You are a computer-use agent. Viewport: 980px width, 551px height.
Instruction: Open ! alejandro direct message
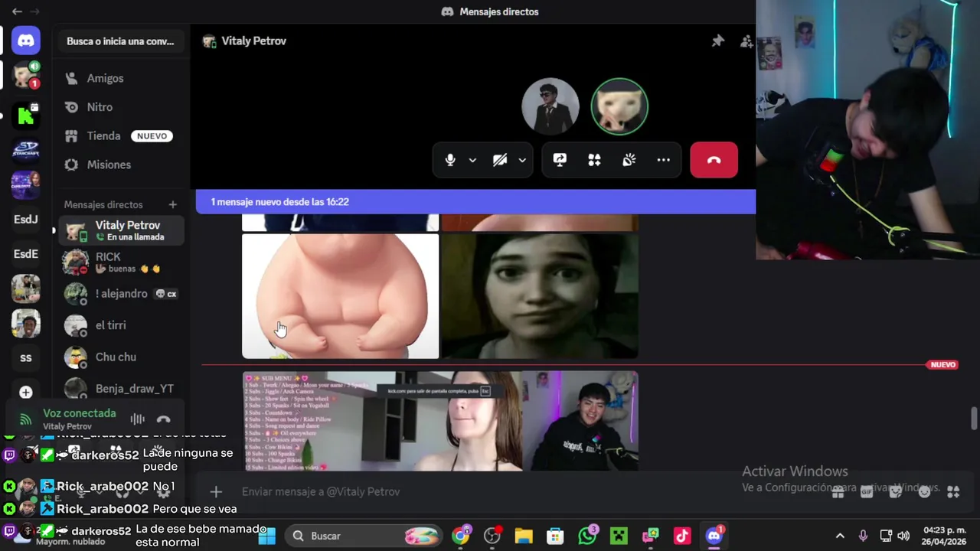pos(121,294)
